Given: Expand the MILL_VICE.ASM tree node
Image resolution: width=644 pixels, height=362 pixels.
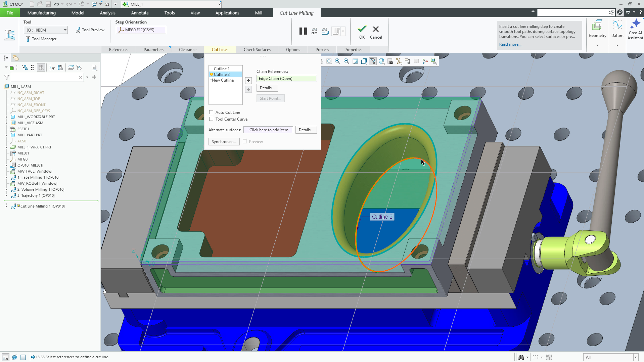Looking at the screenshot, I should coord(6,123).
